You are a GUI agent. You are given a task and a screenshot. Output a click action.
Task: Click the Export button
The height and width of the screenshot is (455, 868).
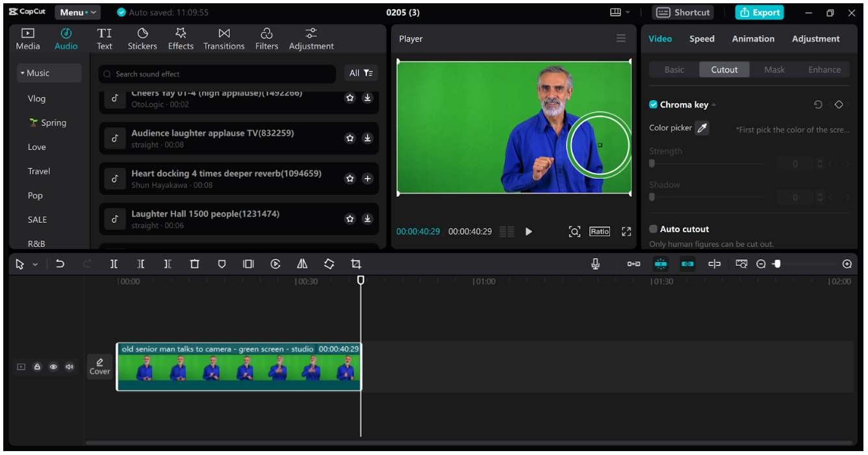coord(759,12)
